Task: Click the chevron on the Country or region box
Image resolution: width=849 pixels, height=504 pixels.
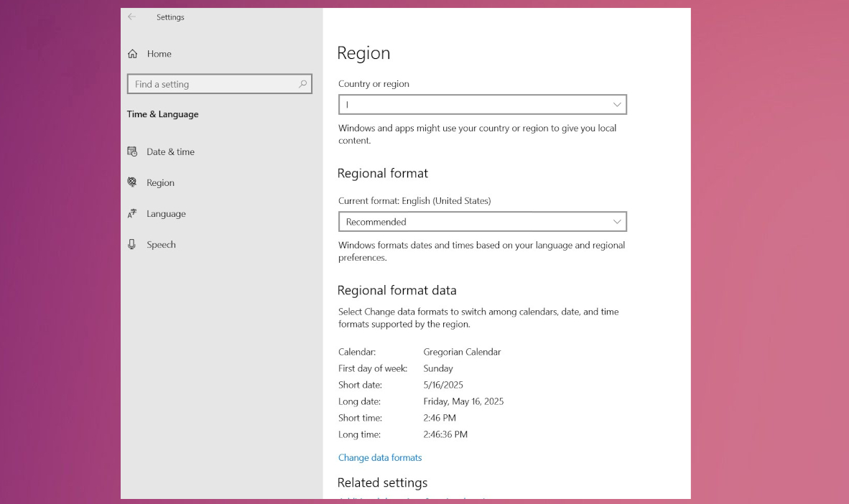Action: click(617, 105)
